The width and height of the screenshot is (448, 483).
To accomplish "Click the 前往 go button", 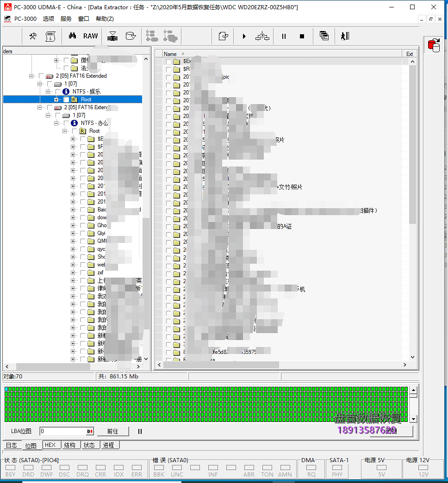I will [113, 431].
